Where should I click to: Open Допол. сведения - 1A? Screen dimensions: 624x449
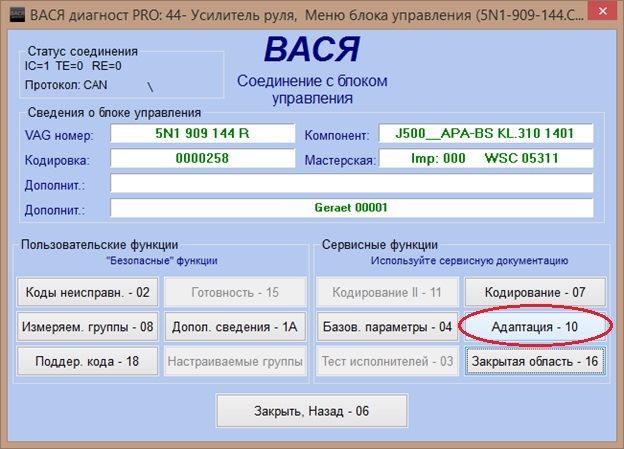click(x=235, y=327)
